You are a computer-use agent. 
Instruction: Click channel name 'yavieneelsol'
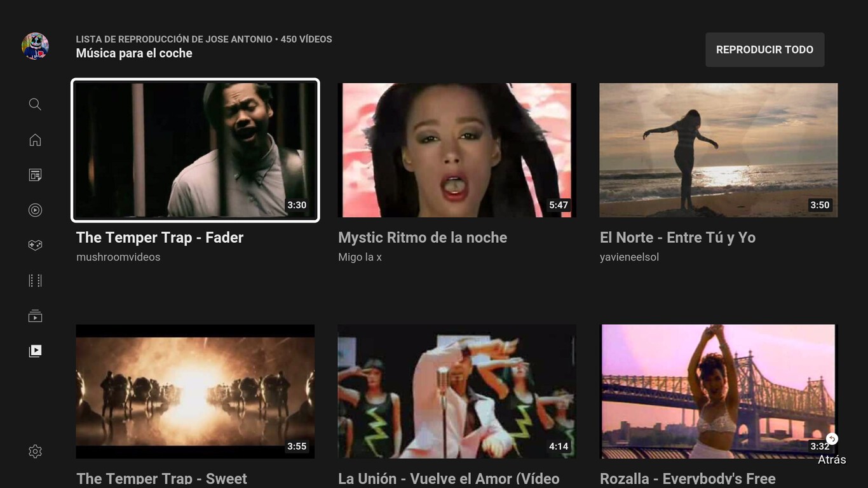coord(629,257)
